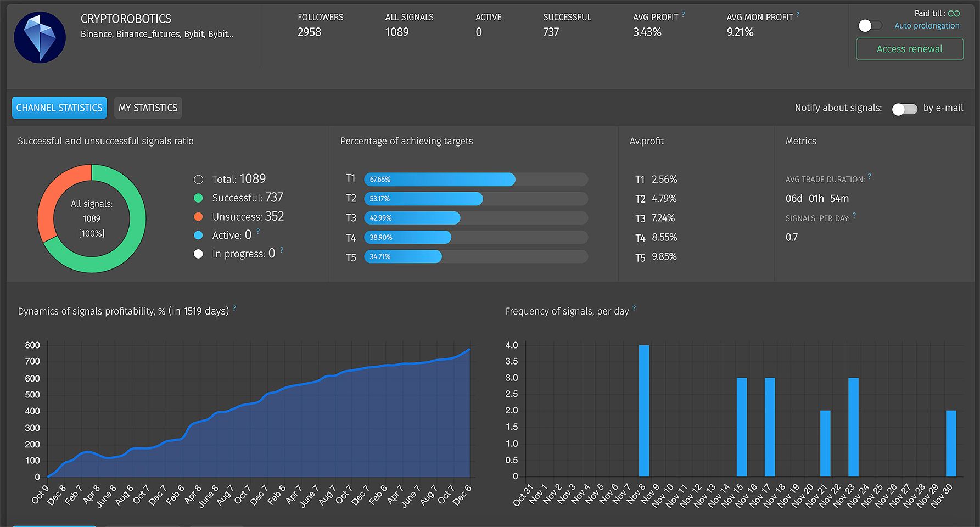
Task: Click the blue Active legend dot
Action: (x=198, y=235)
